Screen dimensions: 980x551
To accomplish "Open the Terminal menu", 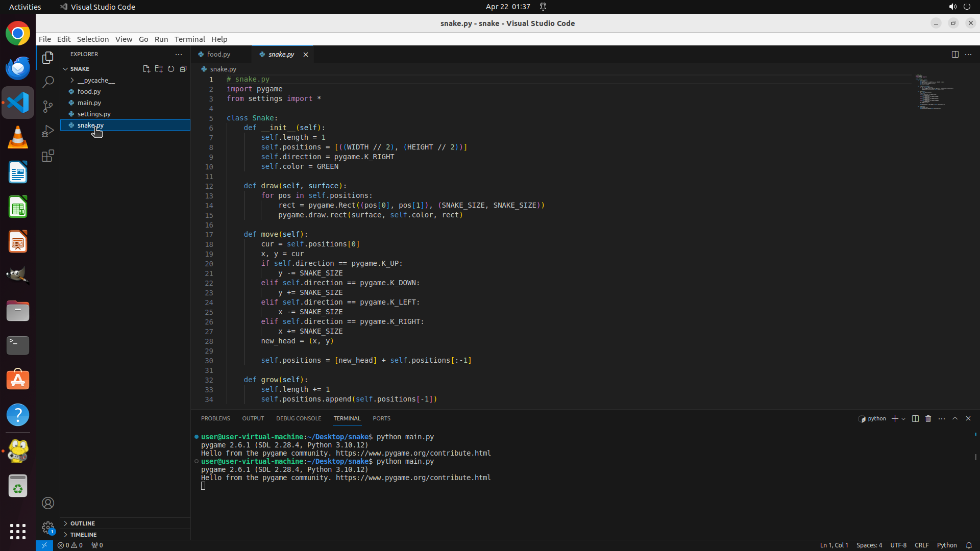I will pyautogui.click(x=189, y=39).
